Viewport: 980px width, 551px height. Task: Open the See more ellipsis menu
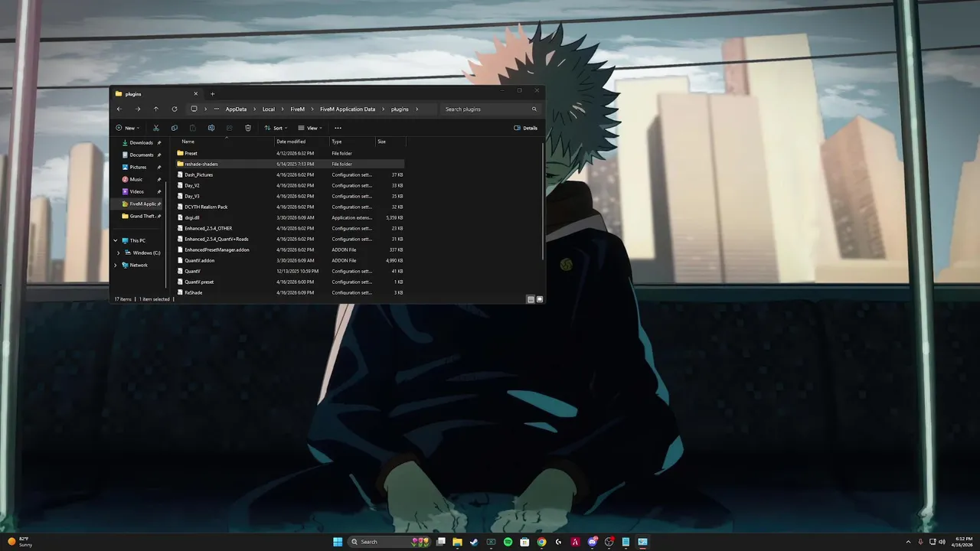pos(338,128)
